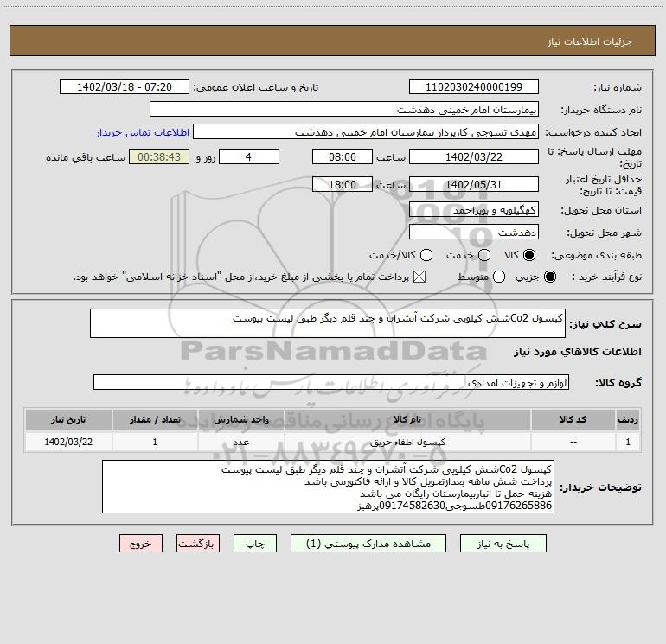Select the خدمت radio button

[x=484, y=255]
